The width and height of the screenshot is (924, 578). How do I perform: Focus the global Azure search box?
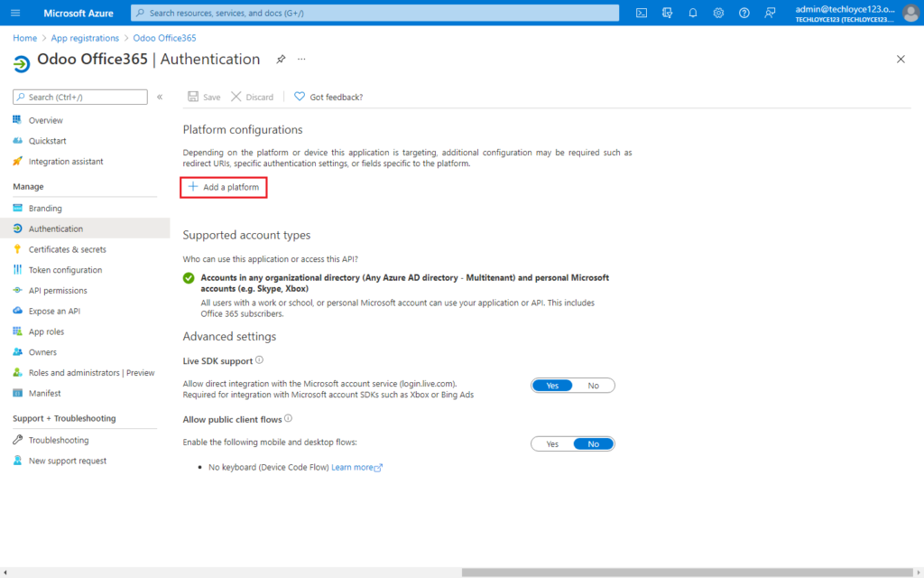click(x=374, y=13)
